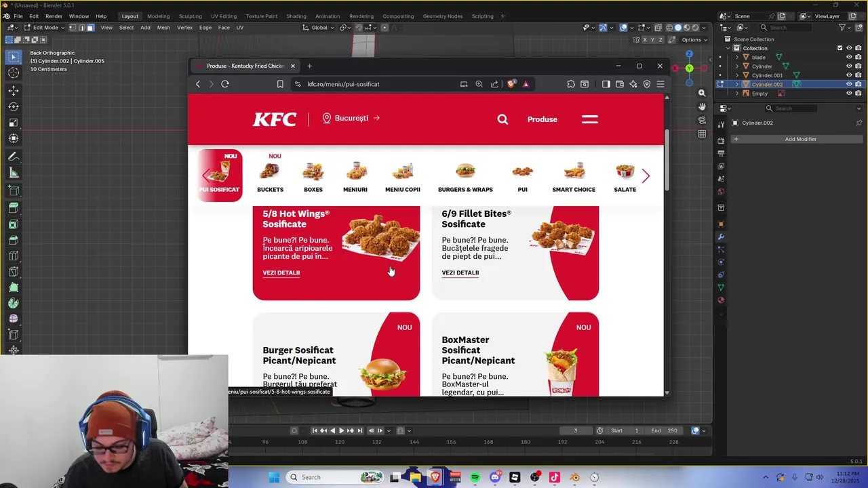
Task: Open Brave Shields lion icon in address bar
Action: pyautogui.click(x=511, y=84)
